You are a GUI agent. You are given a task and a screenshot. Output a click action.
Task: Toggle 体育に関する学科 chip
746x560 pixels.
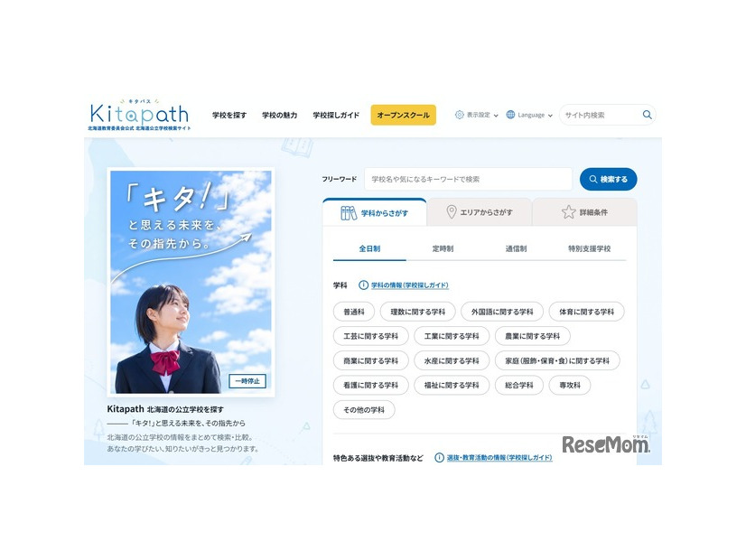587,313
